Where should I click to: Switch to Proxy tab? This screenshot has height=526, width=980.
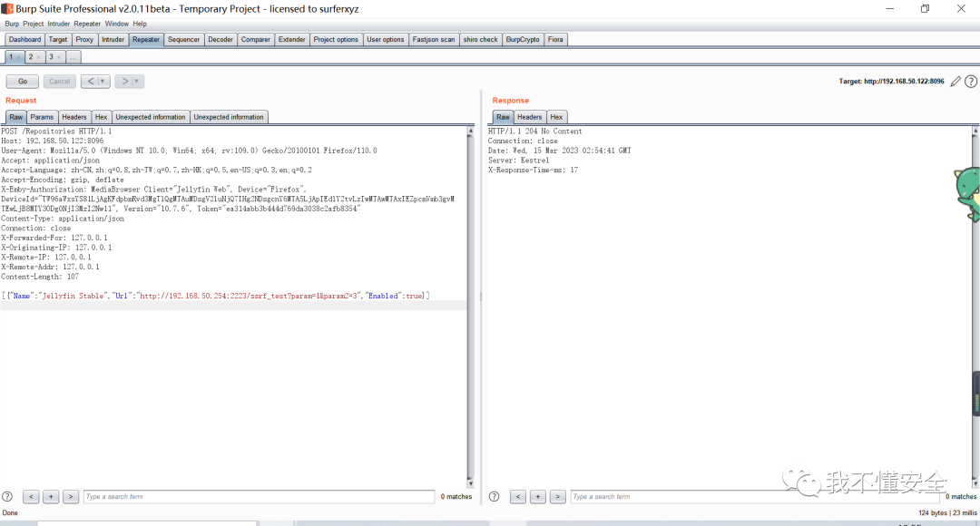click(84, 39)
